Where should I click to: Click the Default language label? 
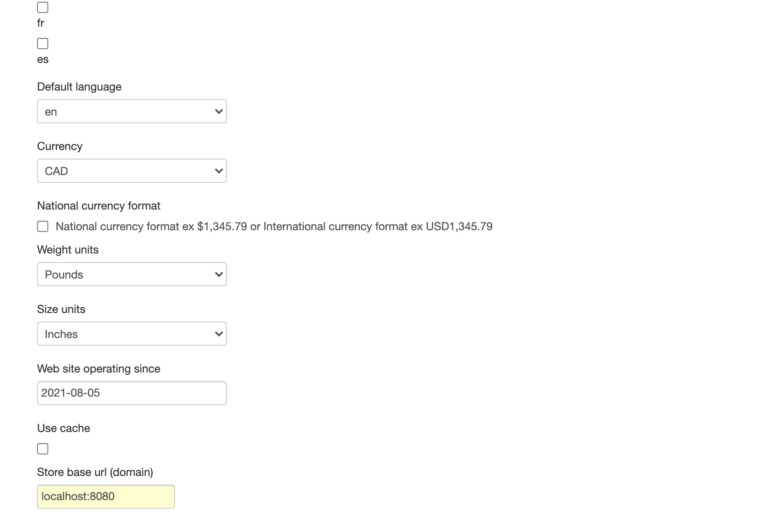click(79, 87)
